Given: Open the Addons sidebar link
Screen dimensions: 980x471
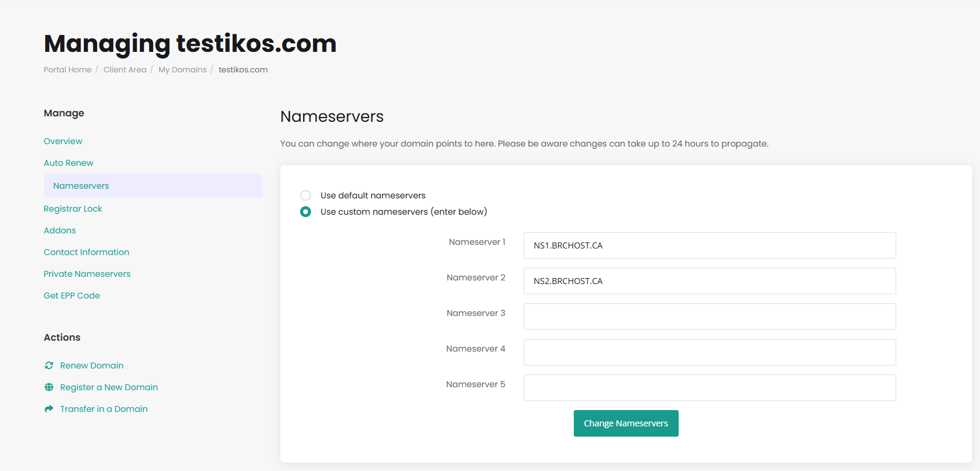Looking at the screenshot, I should pyautogui.click(x=60, y=230).
